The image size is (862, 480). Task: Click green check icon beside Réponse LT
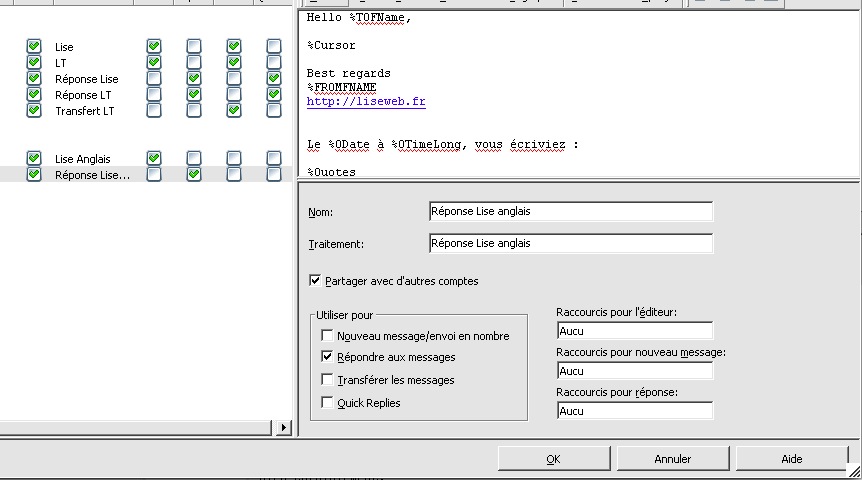pyautogui.click(x=34, y=95)
